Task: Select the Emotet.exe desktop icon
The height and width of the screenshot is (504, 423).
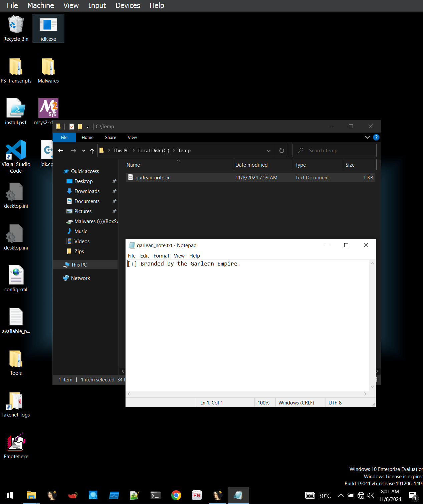Action: point(16,446)
